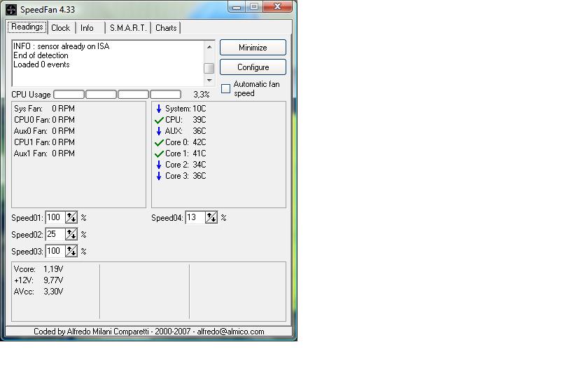This screenshot has height=368, width=588.
Task: Select the 'Sys Fan: 0 RPM' reading
Action: [44, 109]
